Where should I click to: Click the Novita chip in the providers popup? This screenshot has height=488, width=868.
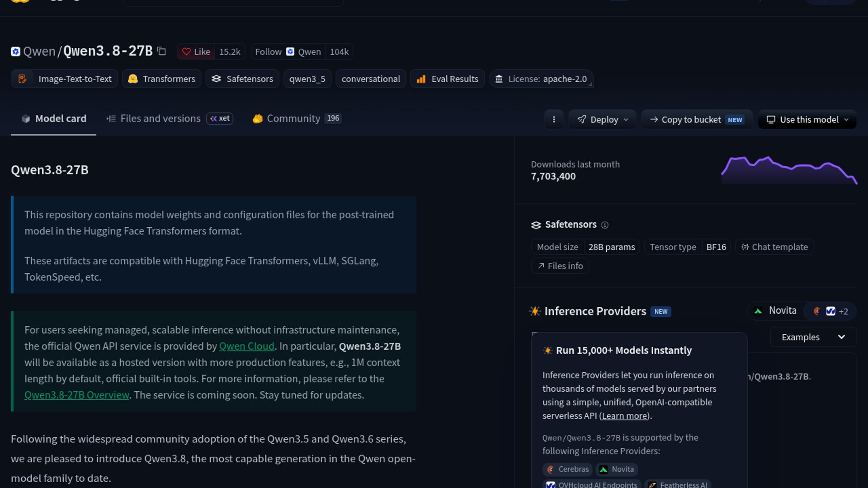pos(617,469)
